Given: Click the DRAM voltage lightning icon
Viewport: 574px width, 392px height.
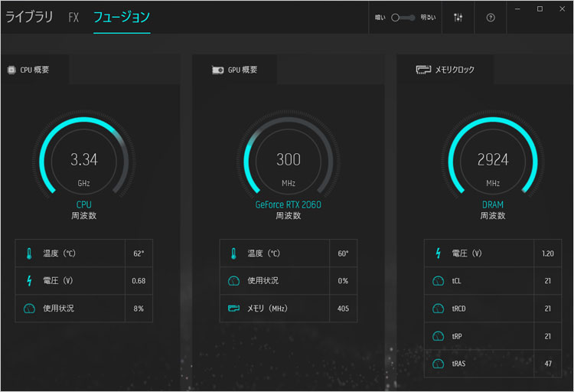Looking at the screenshot, I should (x=439, y=253).
